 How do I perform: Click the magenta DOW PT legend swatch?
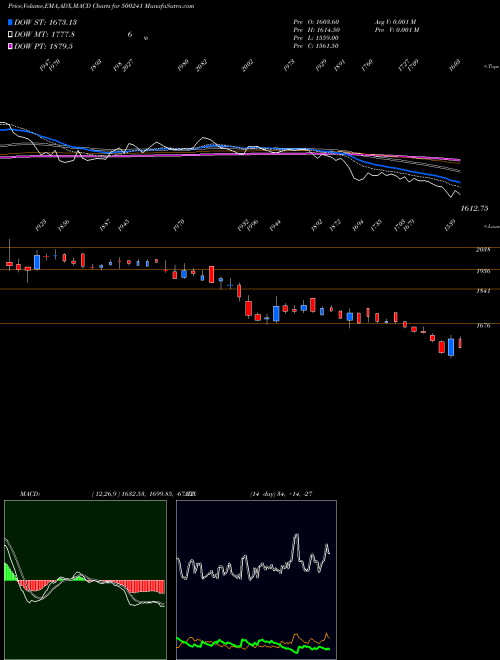(10, 46)
